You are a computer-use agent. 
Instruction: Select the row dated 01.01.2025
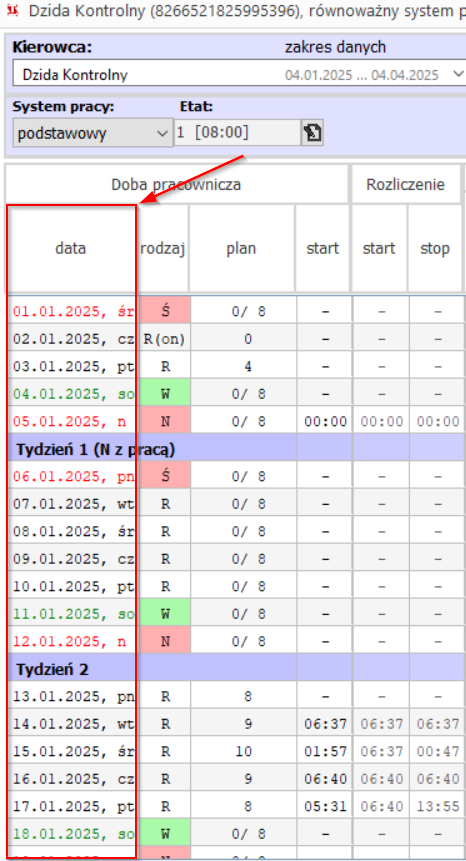233,311
